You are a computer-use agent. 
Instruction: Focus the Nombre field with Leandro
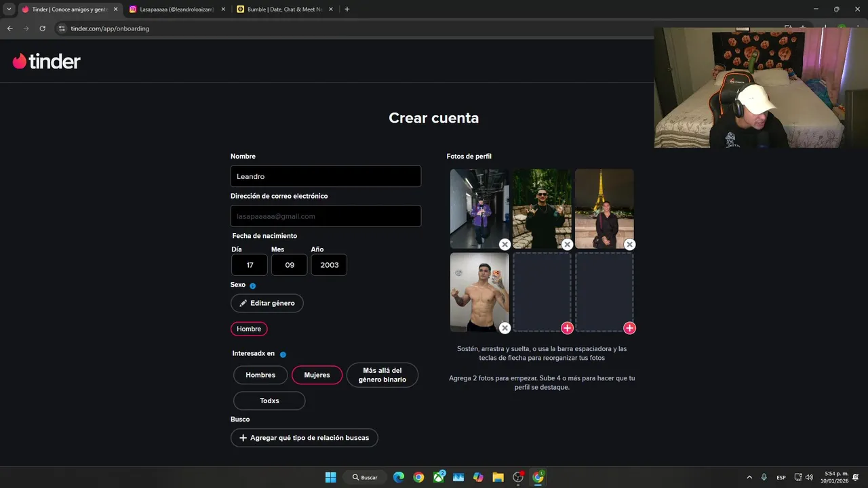coord(325,176)
